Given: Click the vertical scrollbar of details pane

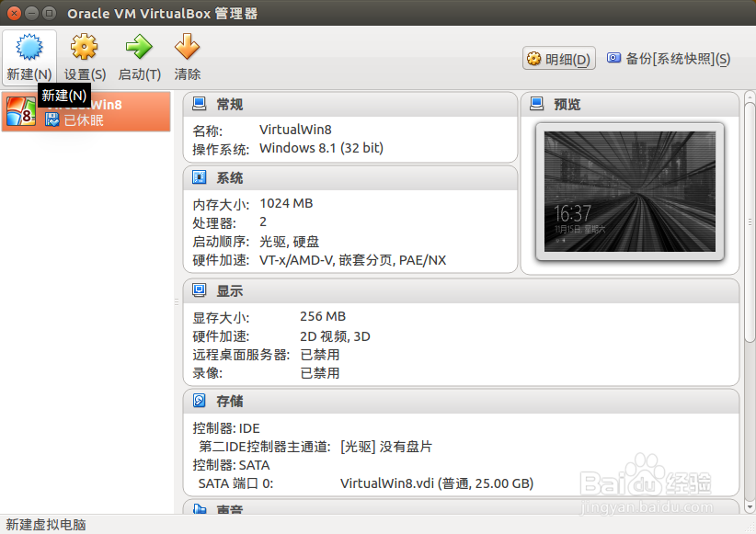Looking at the screenshot, I should click(750, 222).
